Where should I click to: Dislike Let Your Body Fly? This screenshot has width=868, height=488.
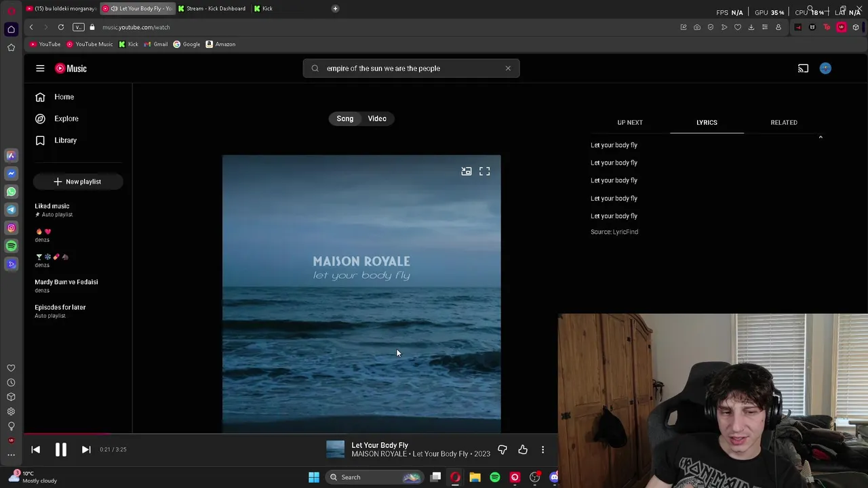(x=502, y=449)
